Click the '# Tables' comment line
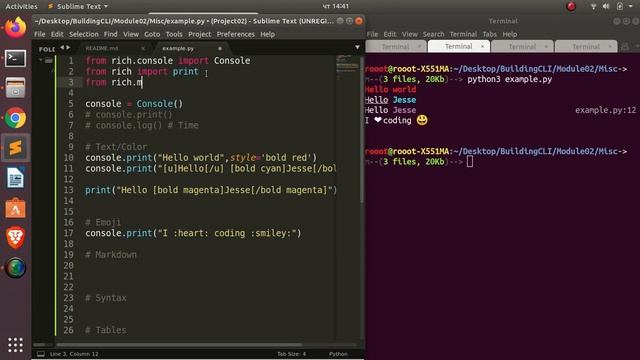 click(106, 330)
